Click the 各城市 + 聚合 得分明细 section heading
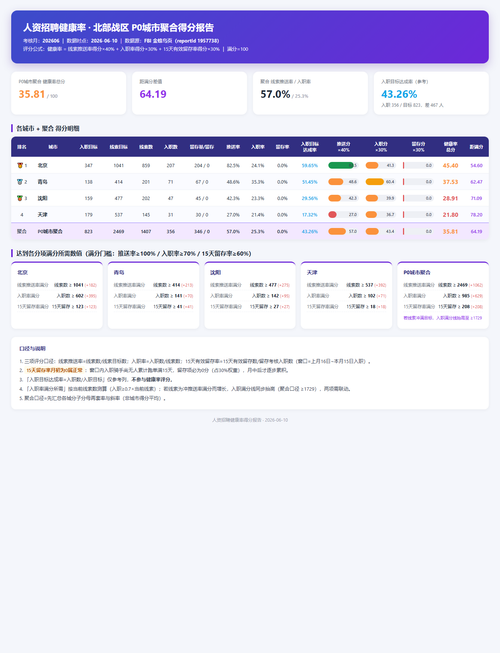Image resolution: width=500 pixels, height=653 pixels. click(x=47, y=128)
